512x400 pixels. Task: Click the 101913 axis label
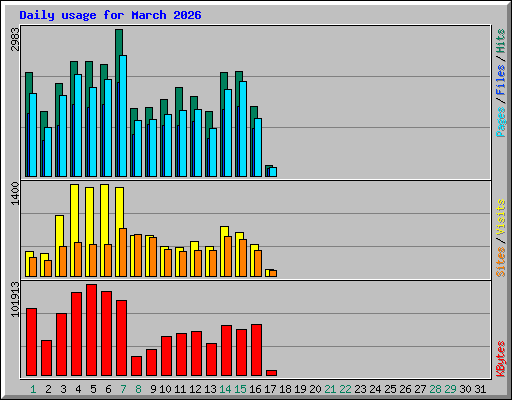point(15,300)
